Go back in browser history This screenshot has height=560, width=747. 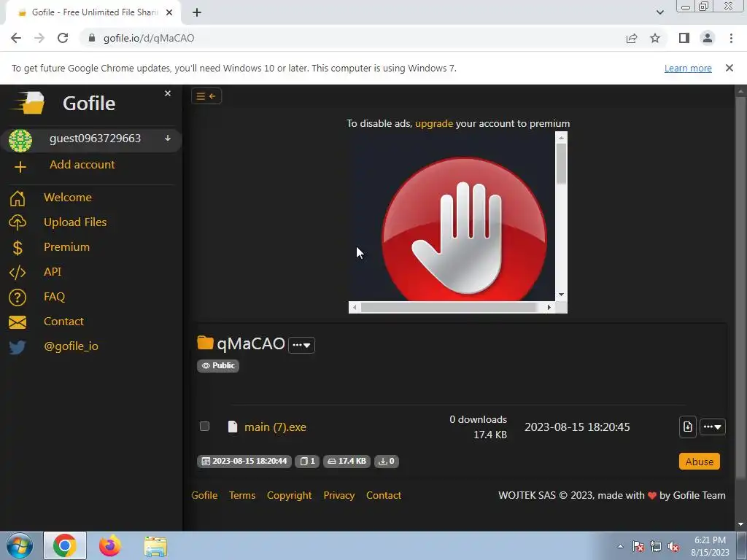pos(16,38)
